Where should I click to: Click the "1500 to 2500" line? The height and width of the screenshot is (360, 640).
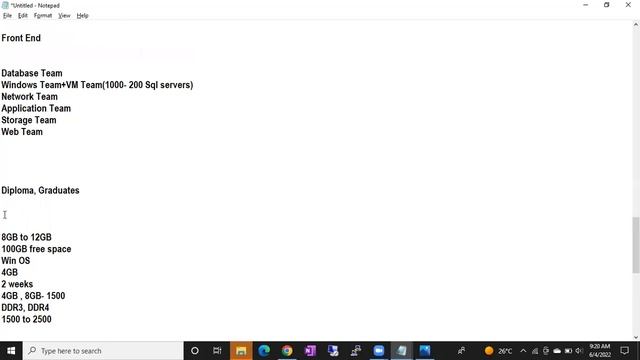(x=27, y=319)
